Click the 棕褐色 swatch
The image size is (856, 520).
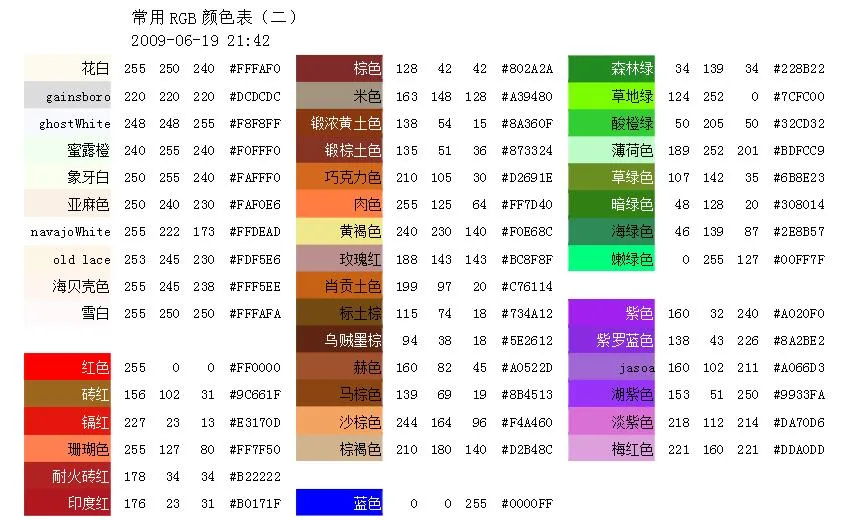(x=339, y=449)
